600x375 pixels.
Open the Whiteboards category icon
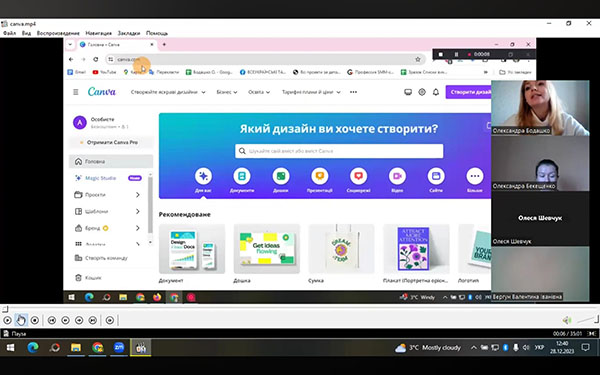pos(281,176)
